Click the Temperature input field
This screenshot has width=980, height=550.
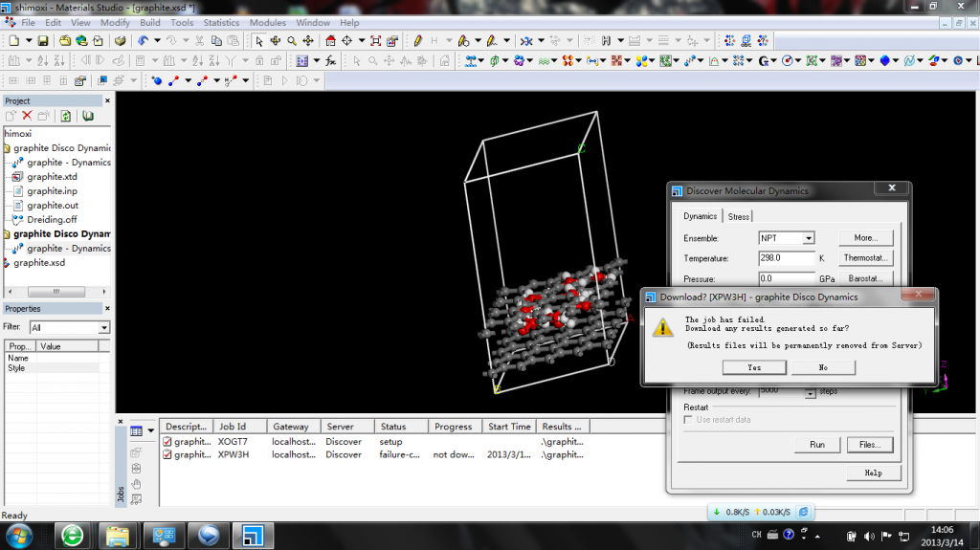[787, 257]
